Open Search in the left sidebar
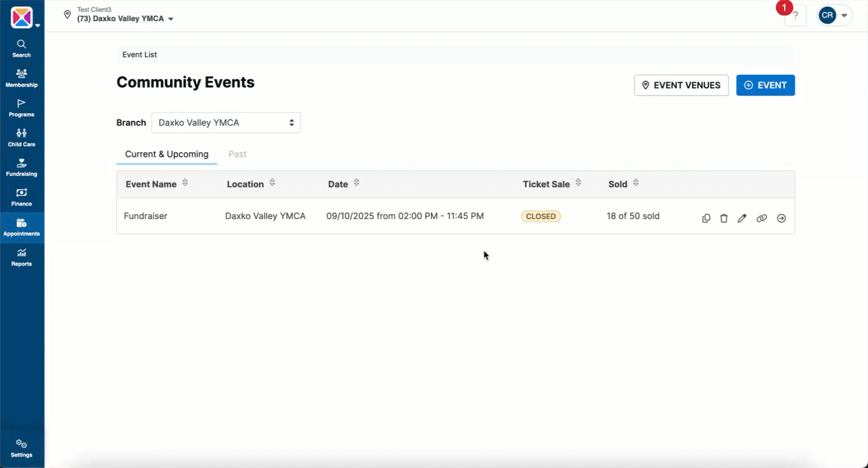Viewport: 868px width, 468px height. (21, 49)
